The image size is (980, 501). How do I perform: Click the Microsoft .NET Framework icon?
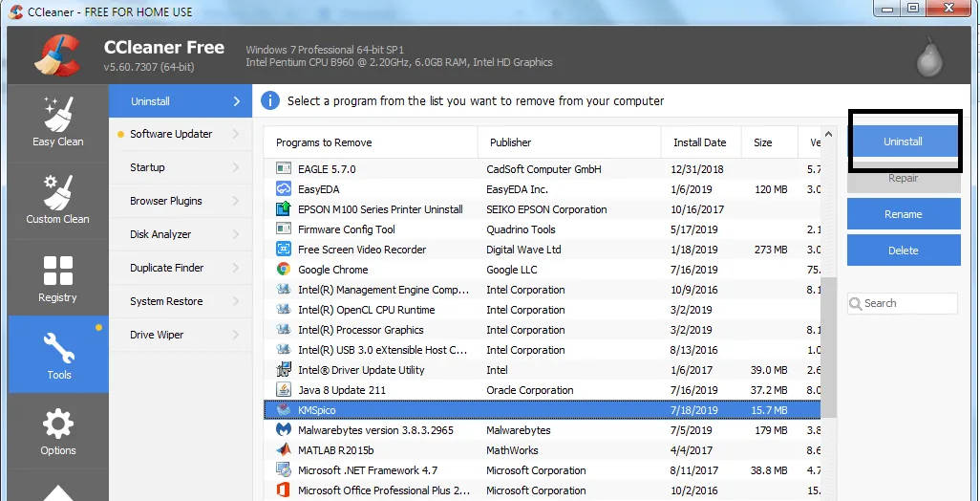coord(284,470)
